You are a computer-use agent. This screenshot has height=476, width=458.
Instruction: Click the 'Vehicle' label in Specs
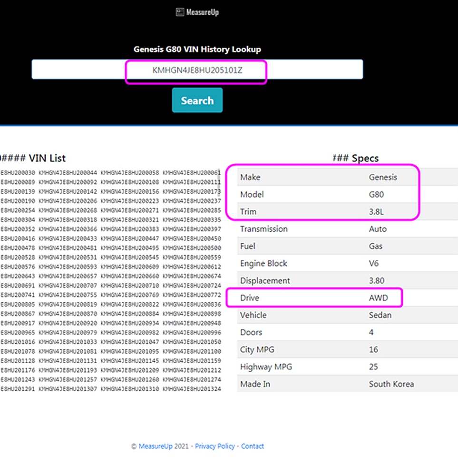253,315
